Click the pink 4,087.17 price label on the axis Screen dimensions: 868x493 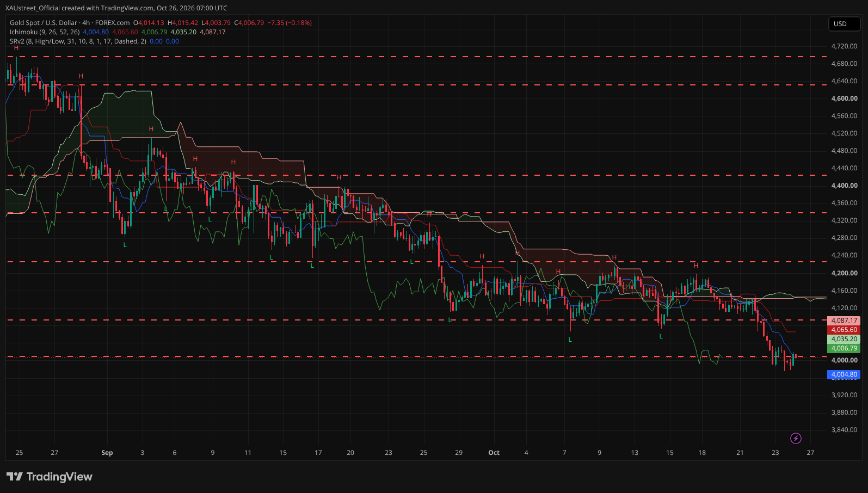tap(844, 321)
